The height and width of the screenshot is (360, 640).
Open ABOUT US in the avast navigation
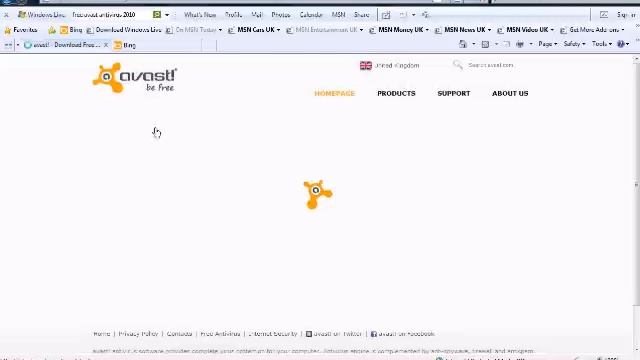coord(510,93)
